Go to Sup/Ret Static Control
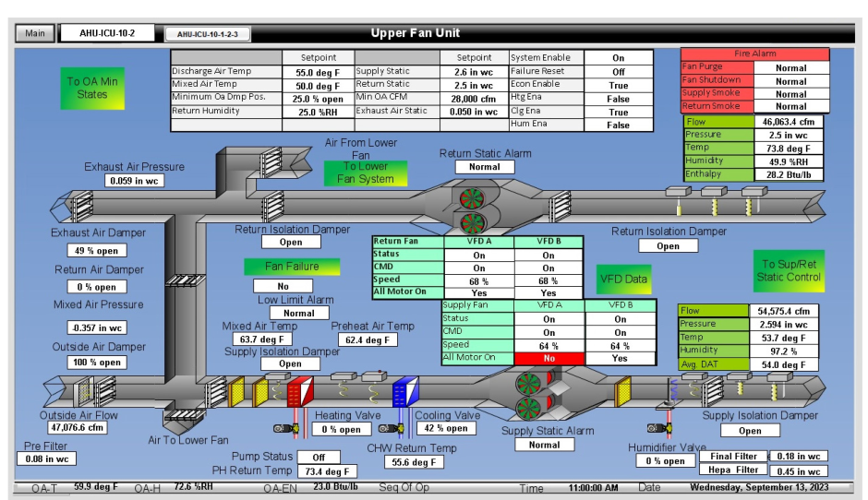 coord(788,270)
